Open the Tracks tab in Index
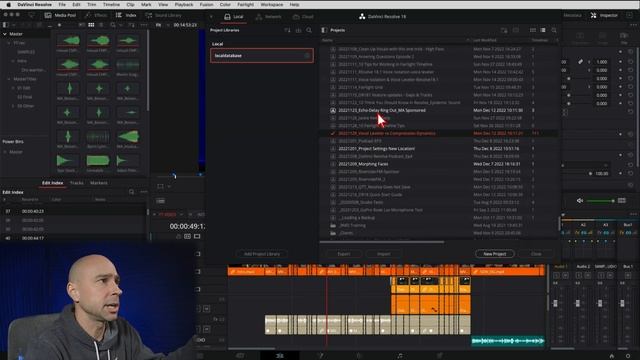This screenshot has height=360, width=640. 76,183
